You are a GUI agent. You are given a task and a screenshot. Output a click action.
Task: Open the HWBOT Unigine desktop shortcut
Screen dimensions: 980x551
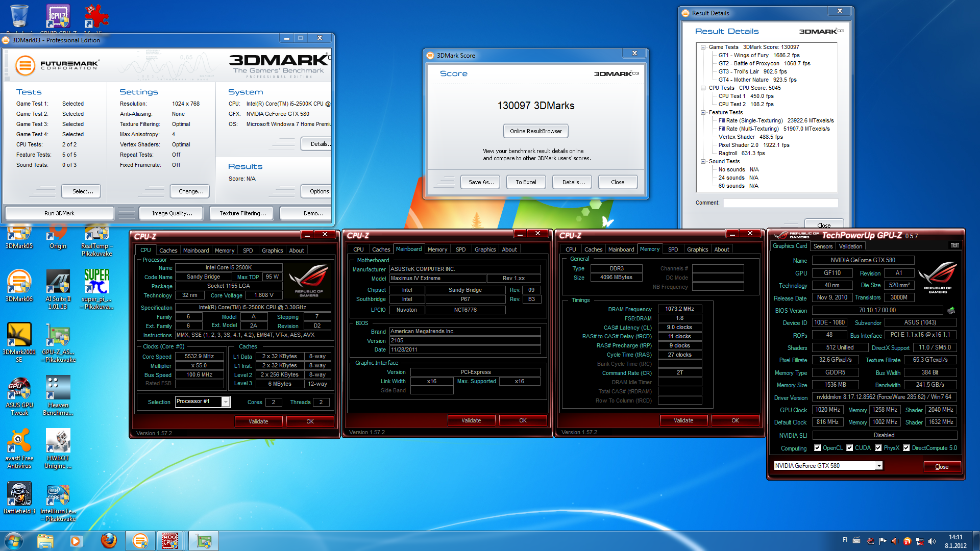(x=58, y=449)
